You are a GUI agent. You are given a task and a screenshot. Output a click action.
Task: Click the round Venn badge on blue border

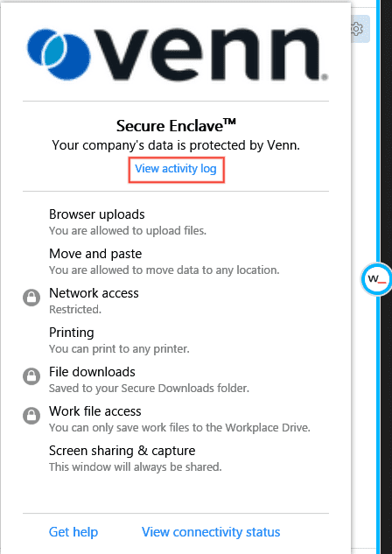pyautogui.click(x=376, y=279)
